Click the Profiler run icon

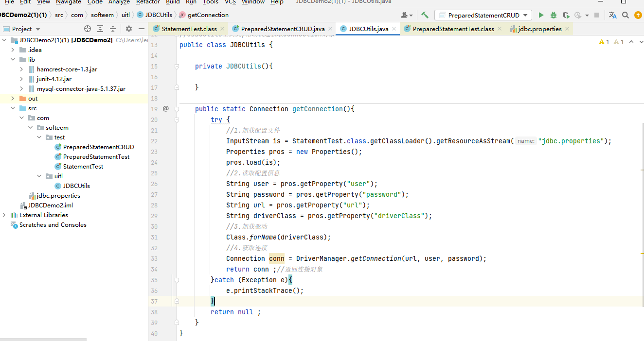[578, 15]
